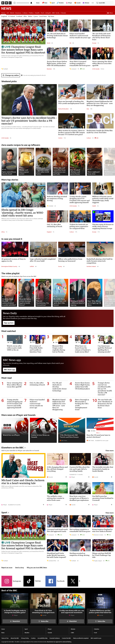The width and height of the screenshot is (115, 644).
Task: Subscribe to the Andrew Malkinson Stolen Years podcast
Action: click(100, 621)
